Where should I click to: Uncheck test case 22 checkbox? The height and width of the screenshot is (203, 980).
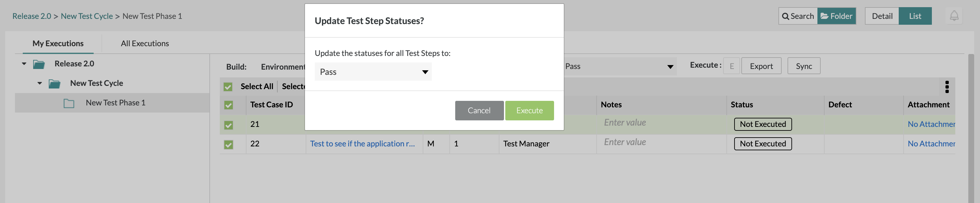point(228,144)
